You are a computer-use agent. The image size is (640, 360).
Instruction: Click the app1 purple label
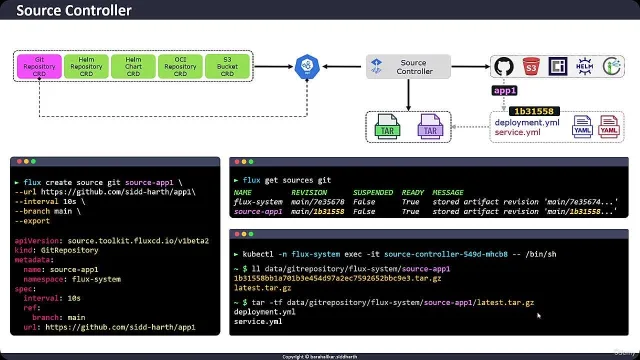point(504,91)
